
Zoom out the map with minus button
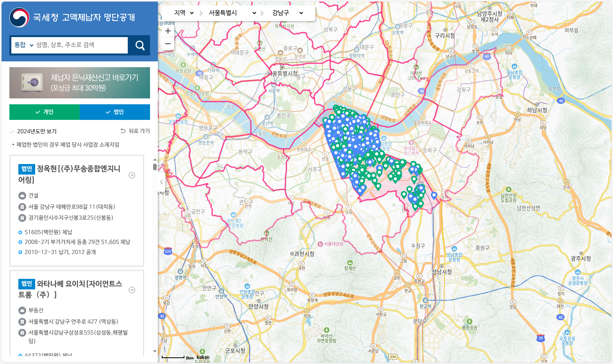pyautogui.click(x=168, y=44)
